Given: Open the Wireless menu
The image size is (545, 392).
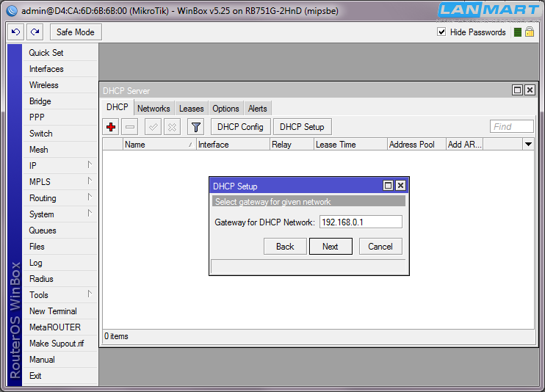Looking at the screenshot, I should coord(59,85).
